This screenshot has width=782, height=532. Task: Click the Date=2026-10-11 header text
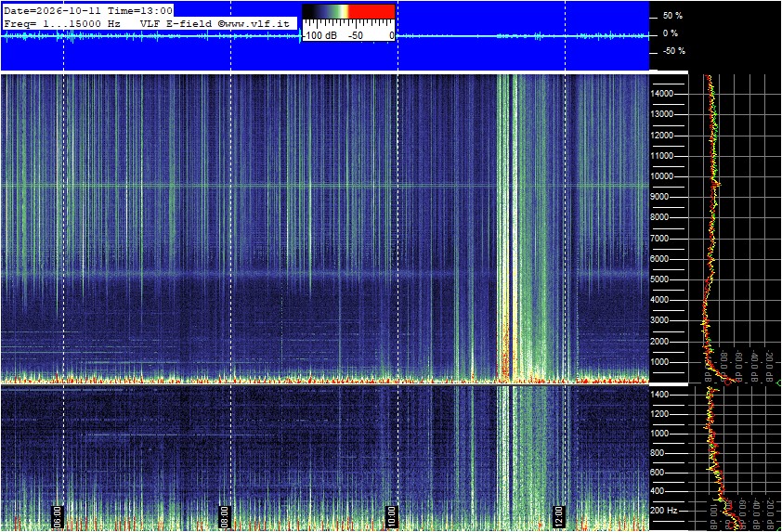point(54,10)
